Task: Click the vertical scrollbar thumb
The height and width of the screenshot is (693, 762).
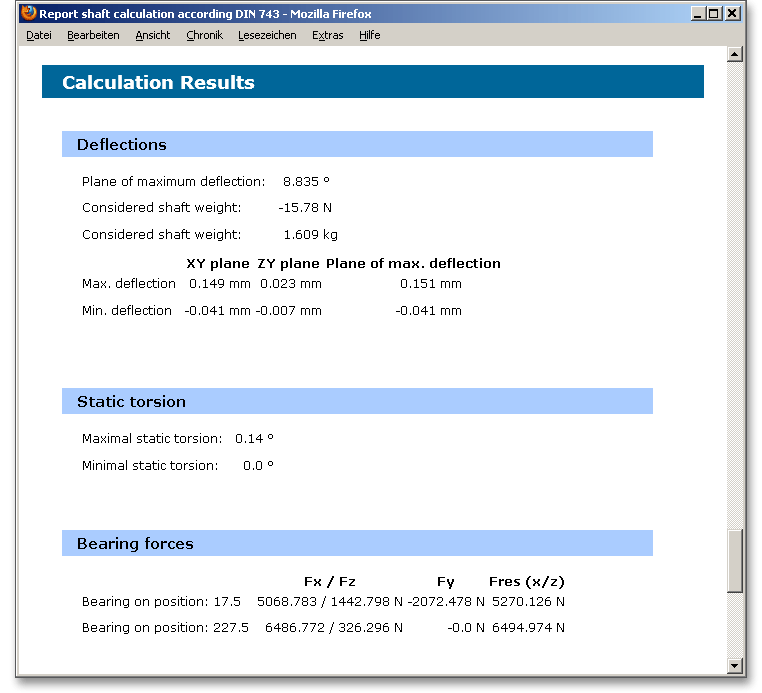Action: pyautogui.click(x=735, y=560)
